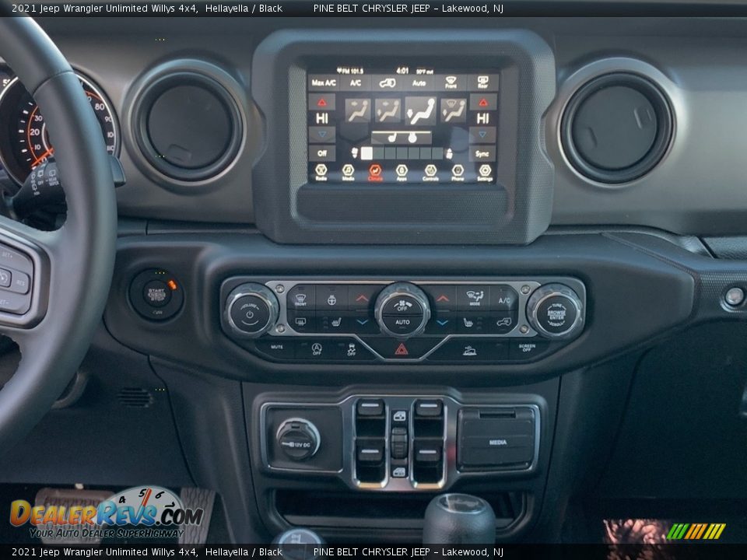Open the 12V DC power outlet cap

[299, 439]
